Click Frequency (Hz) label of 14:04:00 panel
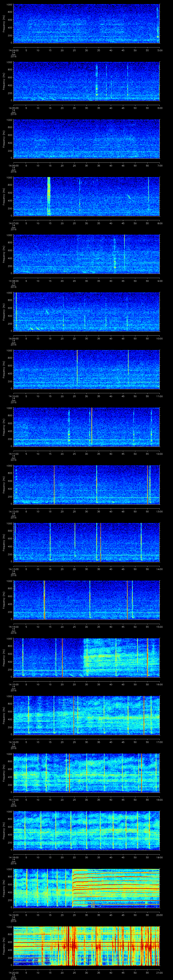The image size is (173, 980). click(x=4, y=24)
